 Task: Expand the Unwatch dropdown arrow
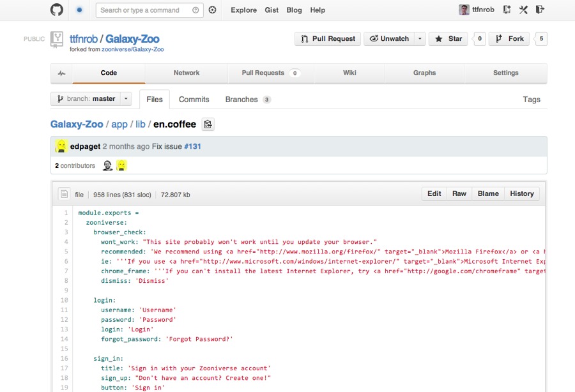(420, 39)
